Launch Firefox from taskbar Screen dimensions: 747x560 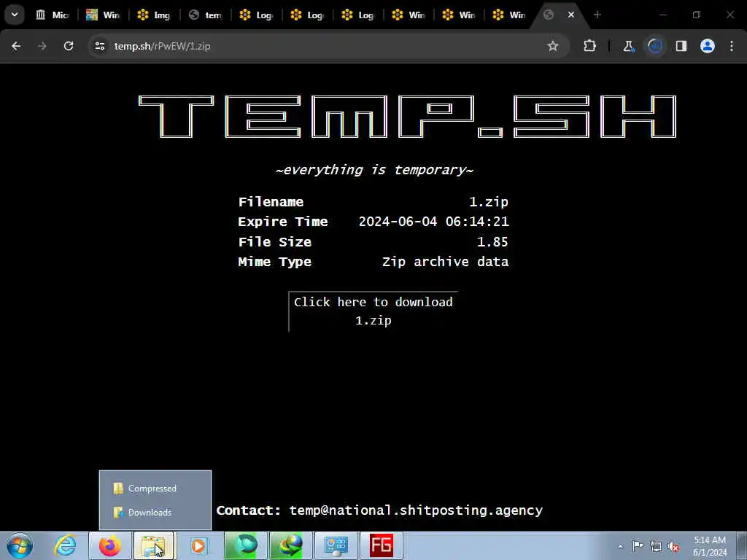click(110, 545)
